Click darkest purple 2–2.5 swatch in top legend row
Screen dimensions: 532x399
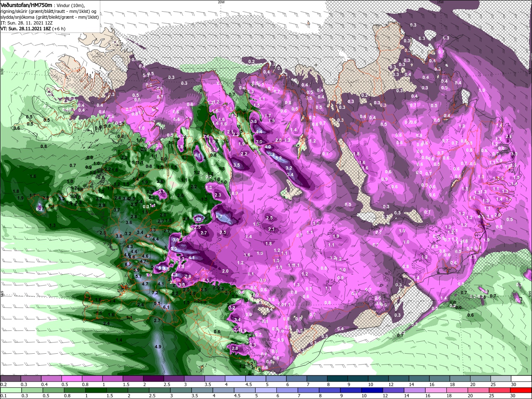[x=153, y=379]
